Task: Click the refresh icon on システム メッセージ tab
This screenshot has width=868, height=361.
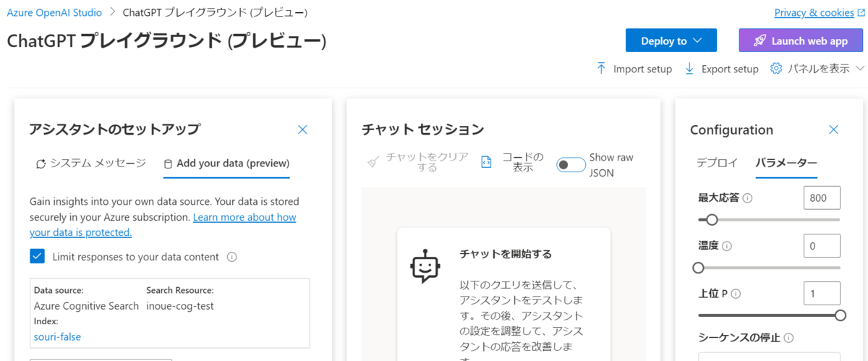Action: [41, 163]
